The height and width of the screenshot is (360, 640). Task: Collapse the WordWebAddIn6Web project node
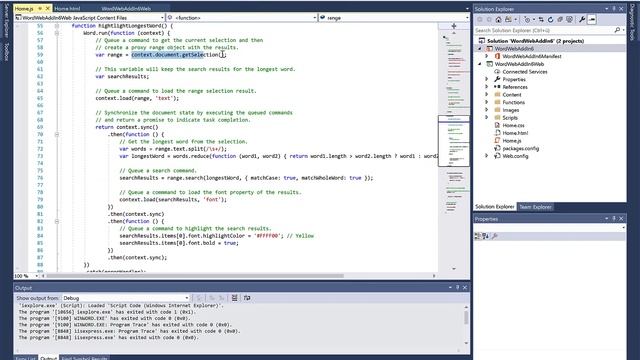click(480, 64)
